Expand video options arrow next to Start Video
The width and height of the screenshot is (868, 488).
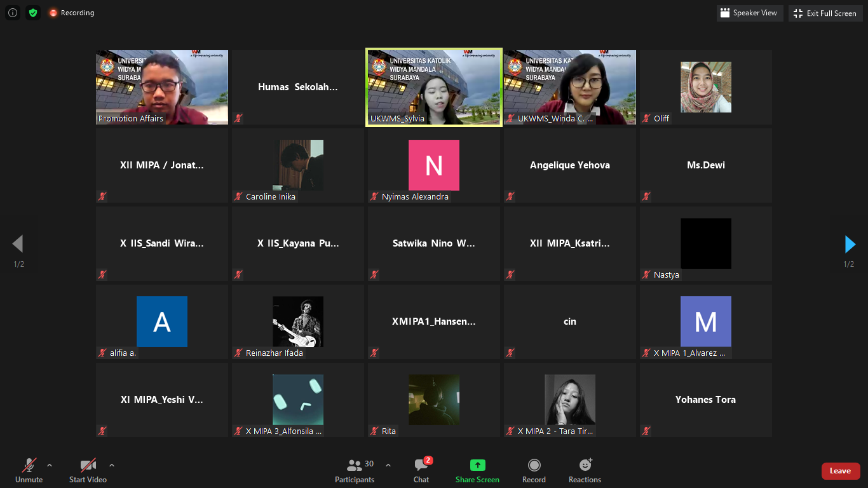click(112, 465)
